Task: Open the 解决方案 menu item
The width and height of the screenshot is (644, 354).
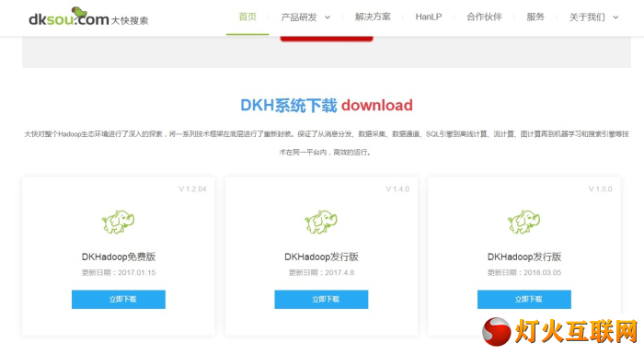Action: click(x=373, y=17)
